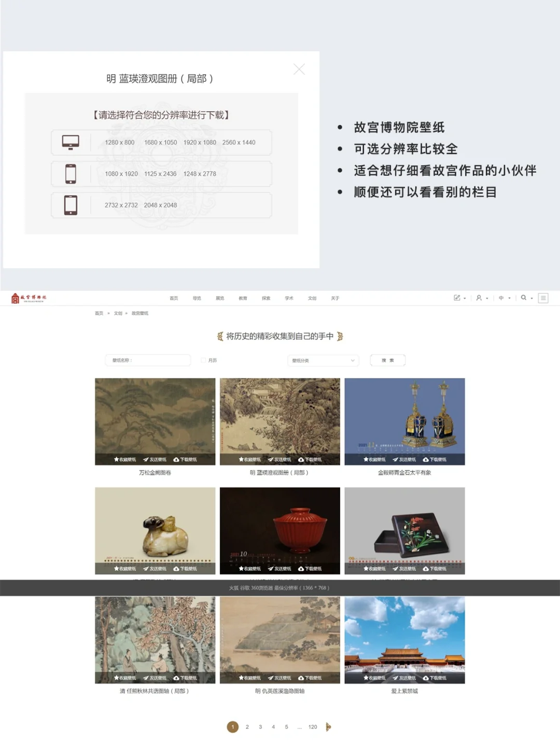Download the 1680 x 1050 resolution
This screenshot has width=560, height=746.
[160, 143]
